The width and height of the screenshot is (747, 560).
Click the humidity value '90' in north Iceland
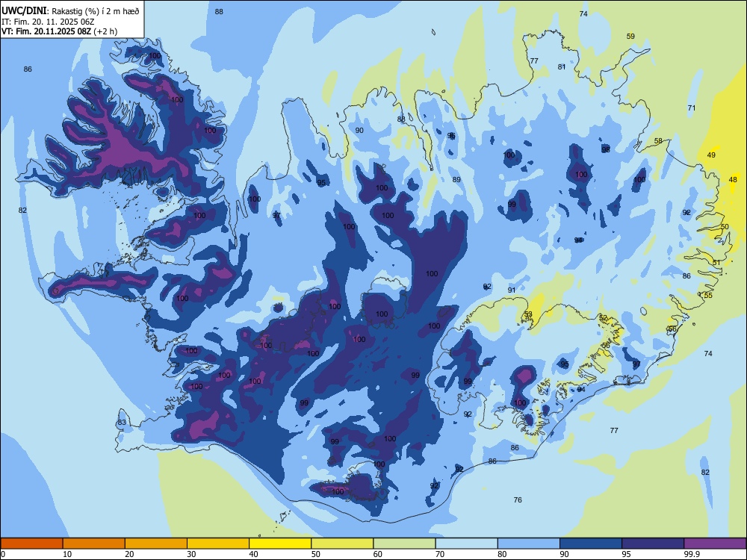coord(359,131)
